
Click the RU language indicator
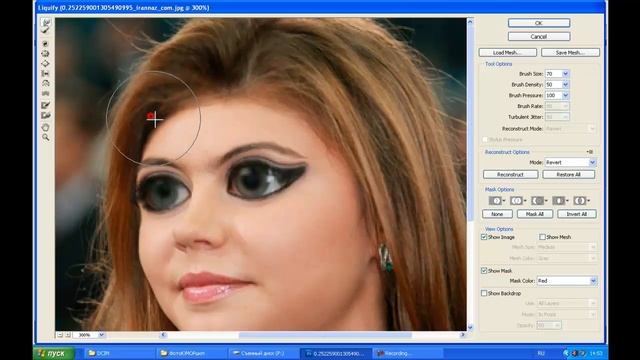click(541, 353)
